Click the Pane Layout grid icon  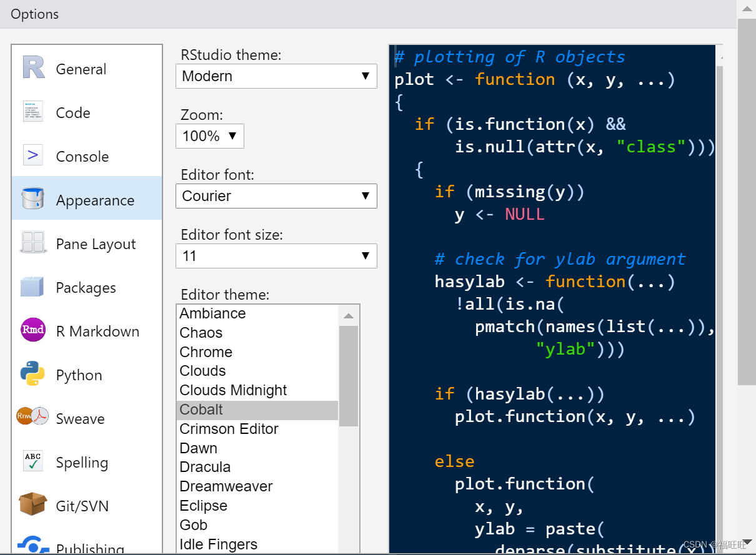[32, 242]
